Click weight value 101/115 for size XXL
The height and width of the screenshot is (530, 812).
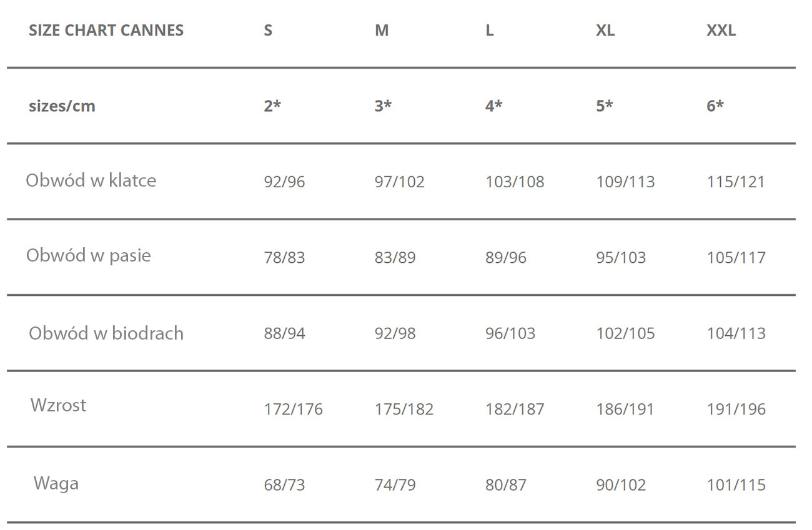pyautogui.click(x=736, y=485)
